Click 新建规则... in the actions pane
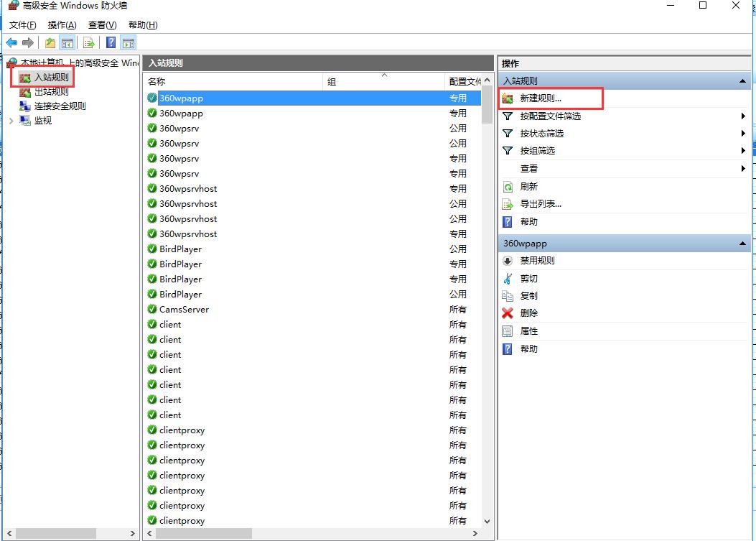The image size is (756, 541). pos(541,98)
